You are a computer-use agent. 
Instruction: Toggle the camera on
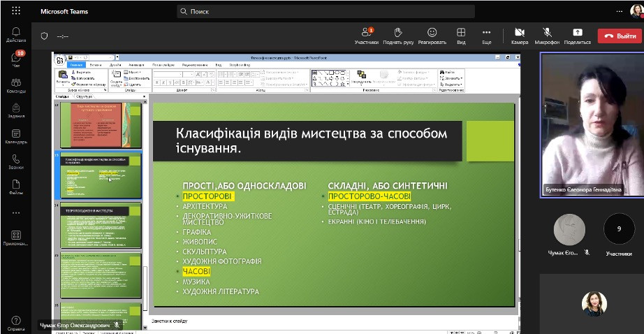519,35
